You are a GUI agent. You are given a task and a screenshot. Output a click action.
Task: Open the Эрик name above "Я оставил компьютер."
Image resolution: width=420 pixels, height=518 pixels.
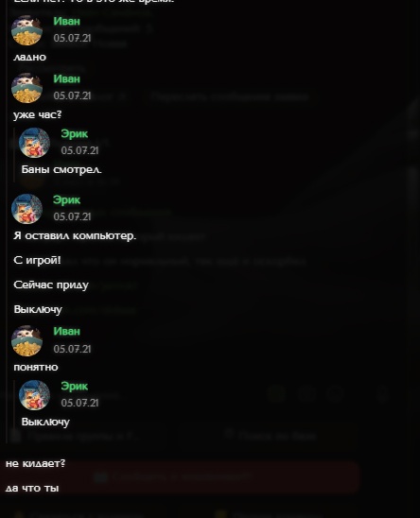(67, 200)
